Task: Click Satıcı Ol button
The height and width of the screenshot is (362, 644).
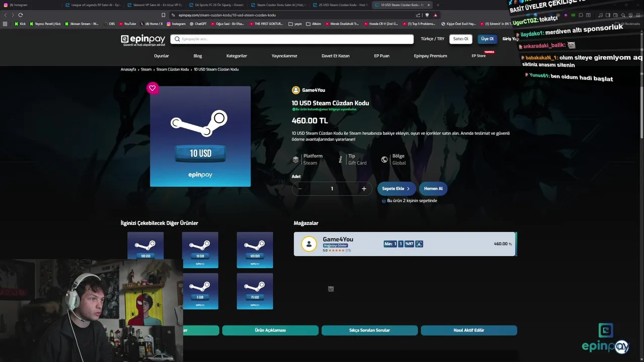Action: click(x=461, y=39)
